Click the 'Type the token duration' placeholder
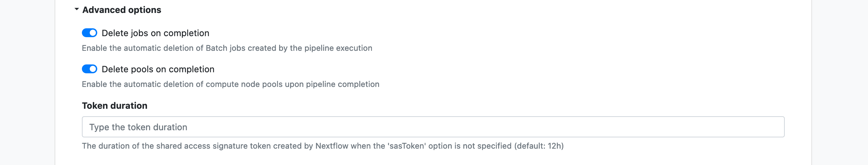The height and width of the screenshot is (165, 868). [x=138, y=127]
